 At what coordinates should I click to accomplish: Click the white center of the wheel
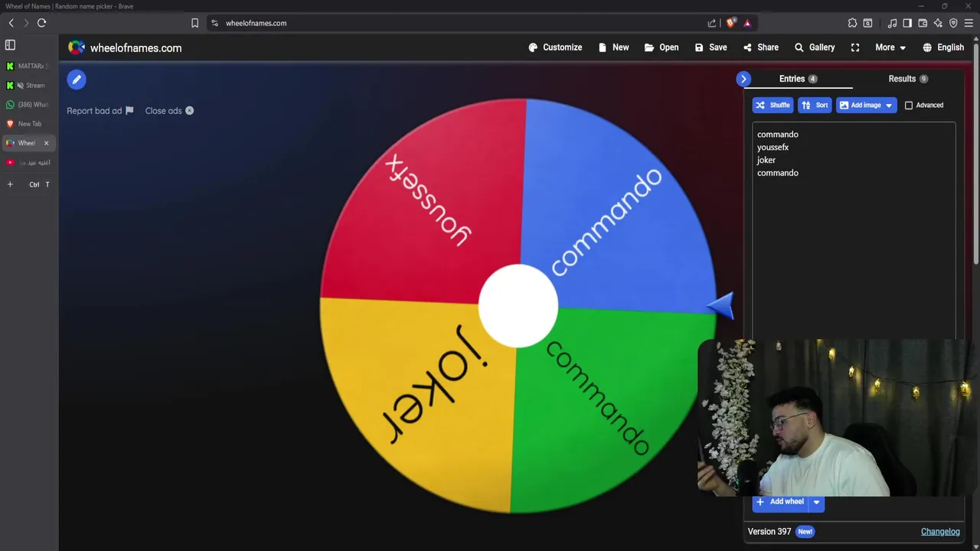pyautogui.click(x=518, y=306)
